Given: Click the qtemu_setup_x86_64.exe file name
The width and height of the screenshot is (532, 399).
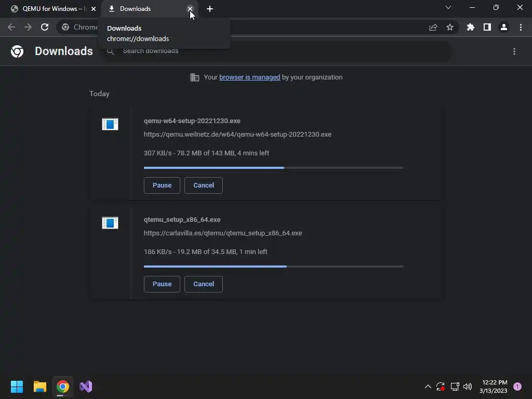Looking at the screenshot, I should pos(182,220).
